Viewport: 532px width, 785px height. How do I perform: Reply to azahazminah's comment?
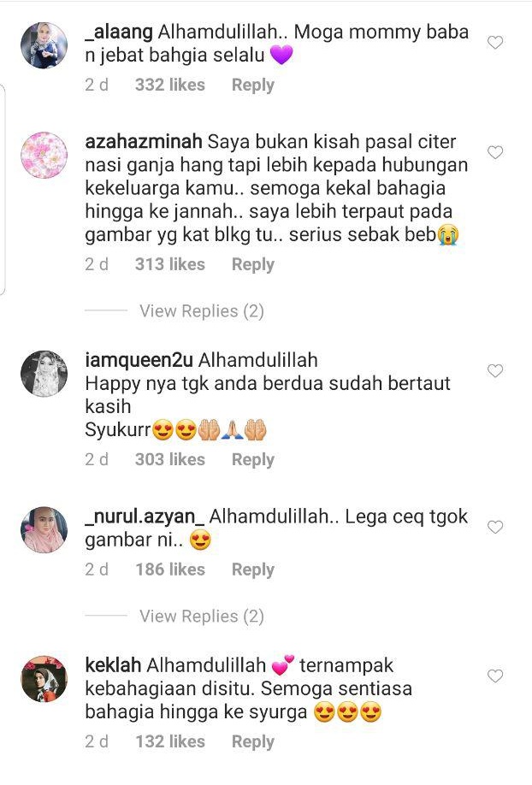pos(252,264)
